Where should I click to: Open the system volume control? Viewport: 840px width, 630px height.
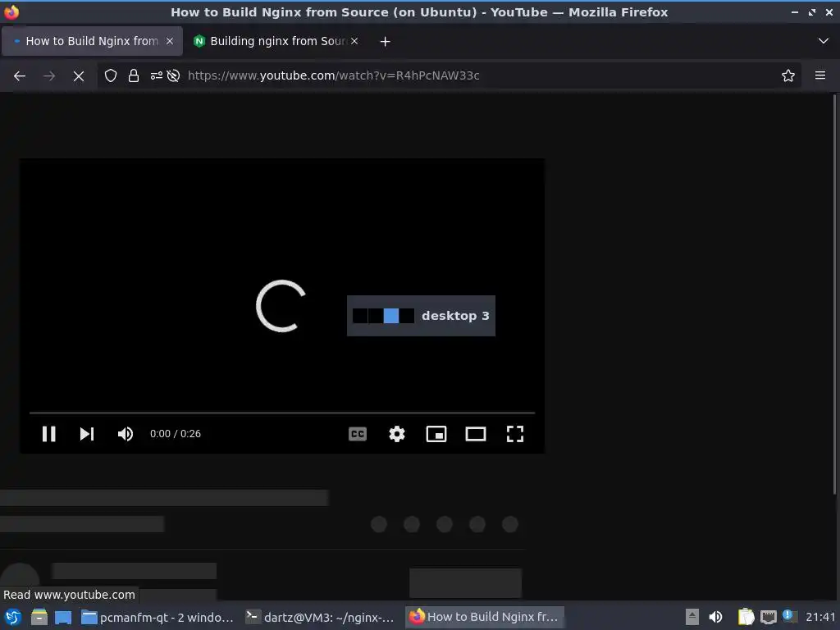click(x=715, y=617)
